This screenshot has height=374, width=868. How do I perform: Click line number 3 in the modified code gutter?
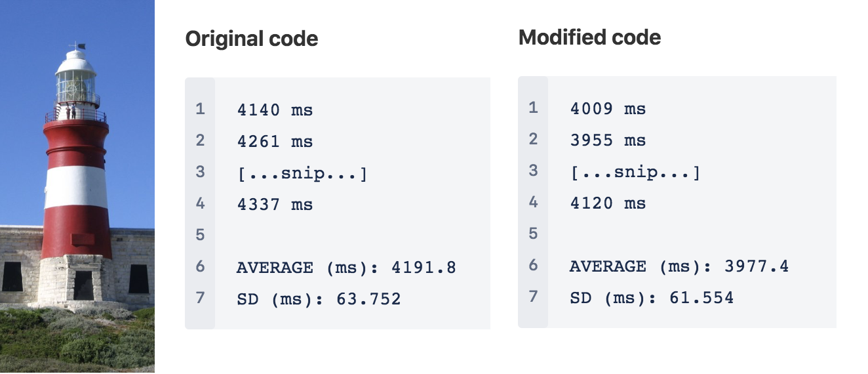533,171
